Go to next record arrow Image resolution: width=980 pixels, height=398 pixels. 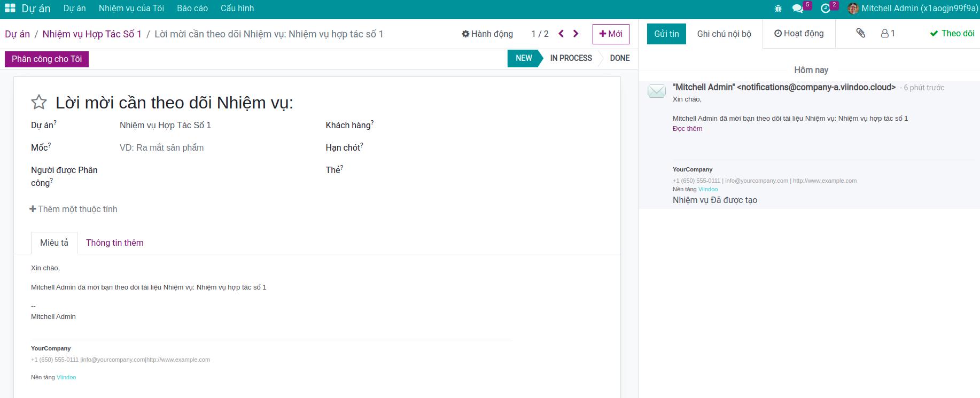point(575,34)
